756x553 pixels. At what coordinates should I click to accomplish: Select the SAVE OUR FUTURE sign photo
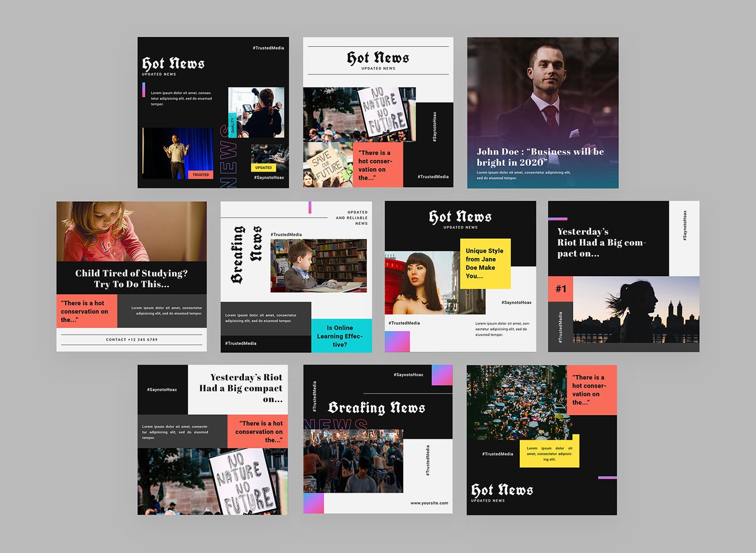point(328,165)
